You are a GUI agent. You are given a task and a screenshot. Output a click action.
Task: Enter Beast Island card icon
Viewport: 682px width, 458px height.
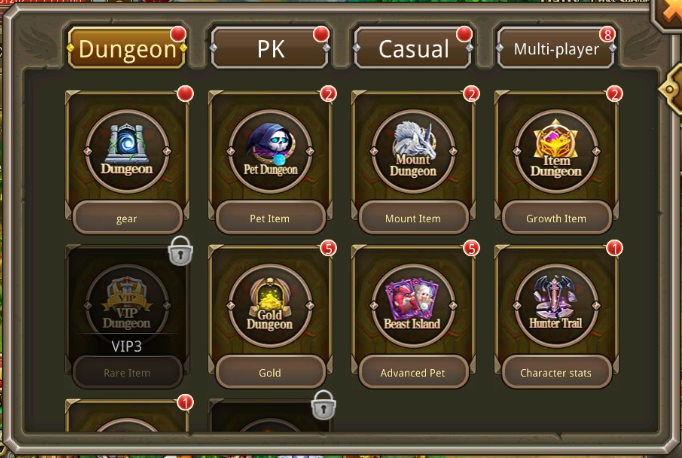413,305
